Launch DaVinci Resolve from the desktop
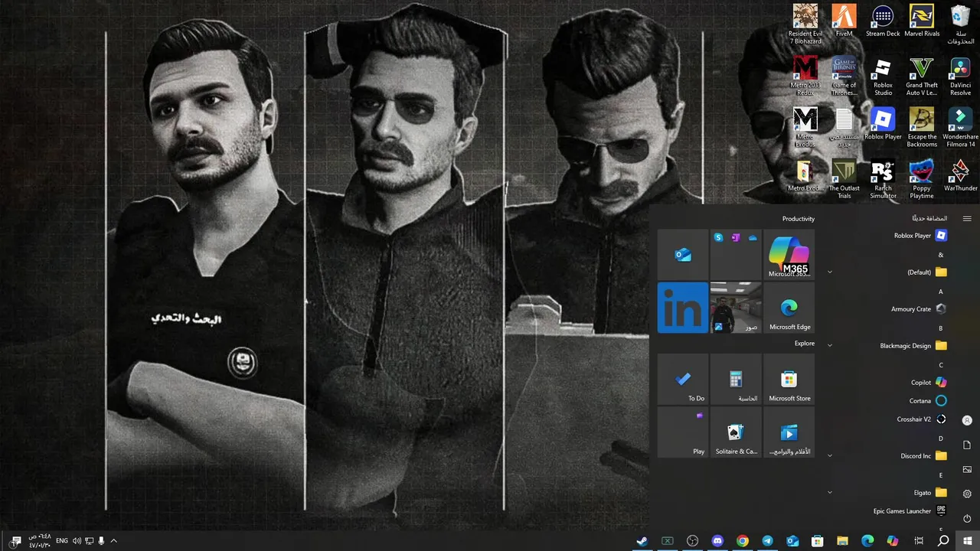The image size is (980, 551). tap(961, 76)
